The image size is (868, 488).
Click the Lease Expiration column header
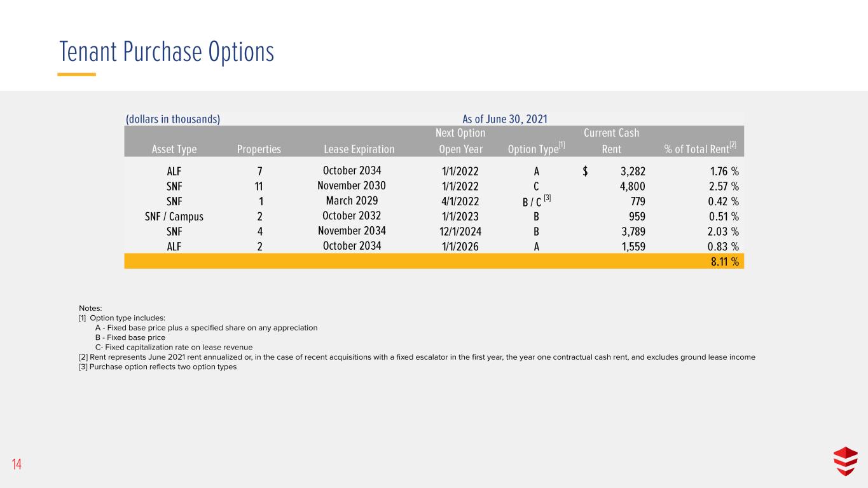[359, 149]
